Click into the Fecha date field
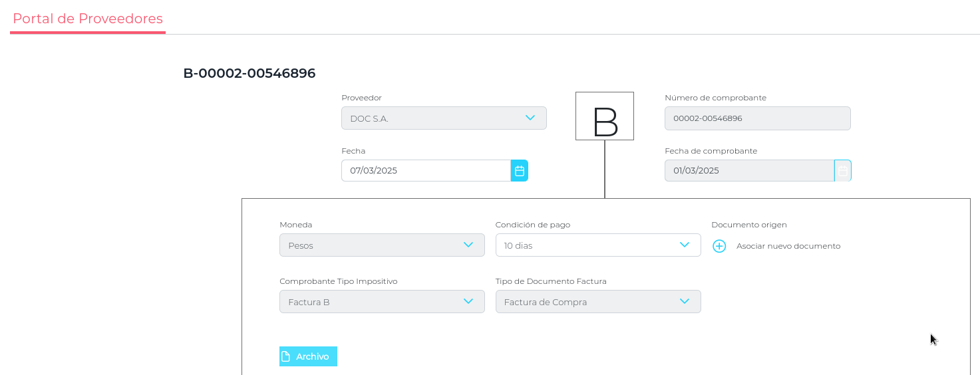 point(426,171)
